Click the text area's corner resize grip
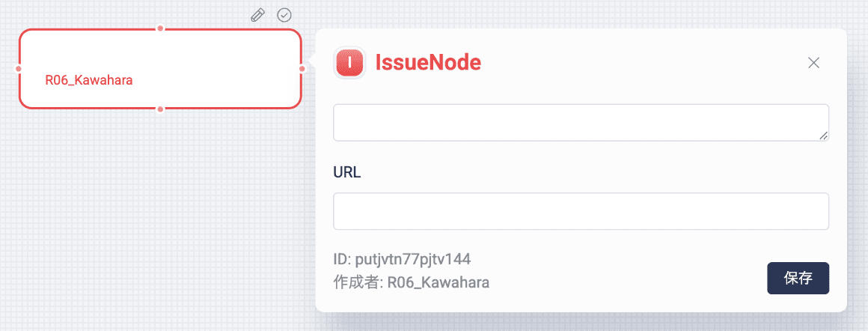This screenshot has width=868, height=331. point(823,136)
